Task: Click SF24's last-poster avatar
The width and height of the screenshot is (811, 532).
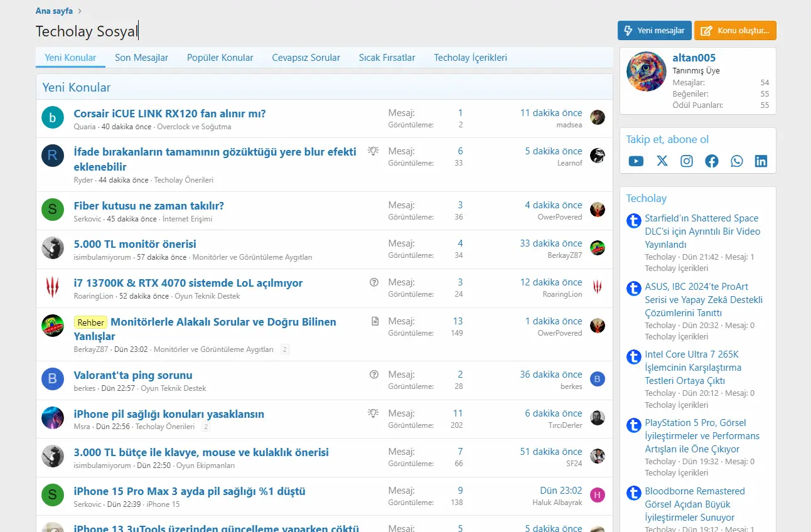Action: 598,456
